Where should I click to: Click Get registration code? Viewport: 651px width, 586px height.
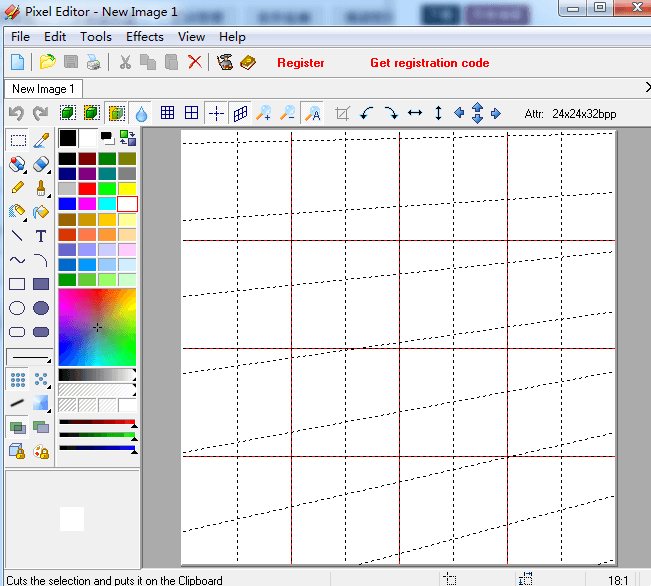(430, 63)
